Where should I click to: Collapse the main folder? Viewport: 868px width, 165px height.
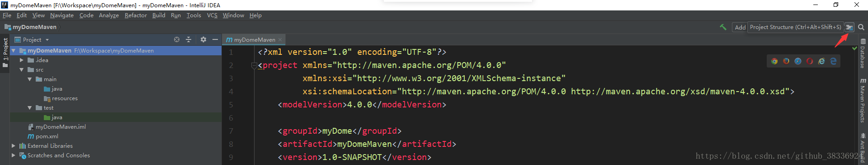pyautogui.click(x=29, y=79)
